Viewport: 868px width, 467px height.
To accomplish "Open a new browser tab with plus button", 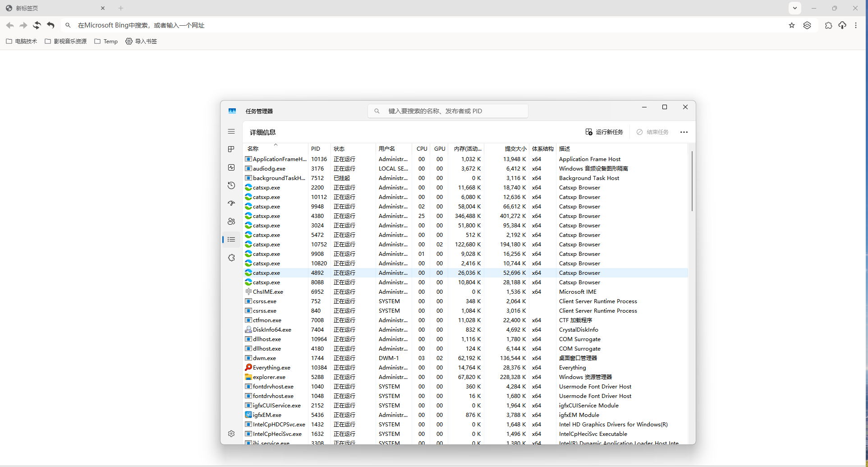I will point(121,8).
